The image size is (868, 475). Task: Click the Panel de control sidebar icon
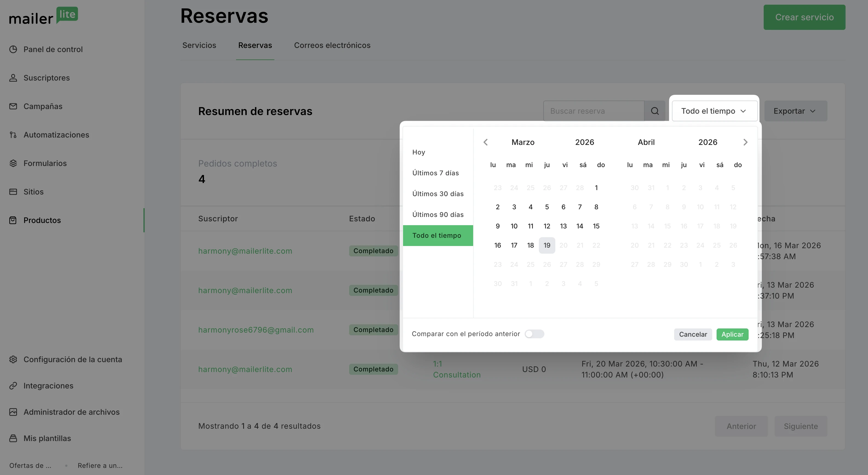[13, 49]
